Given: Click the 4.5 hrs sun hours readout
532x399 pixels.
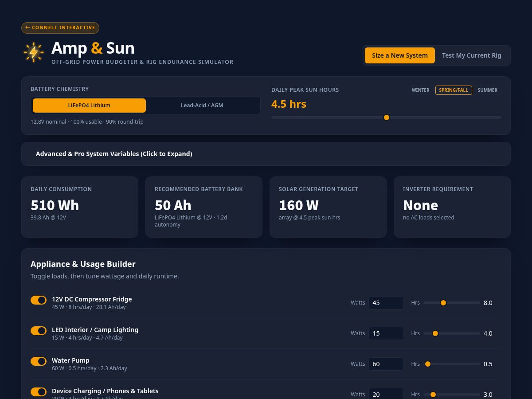Looking at the screenshot, I should tap(289, 104).
